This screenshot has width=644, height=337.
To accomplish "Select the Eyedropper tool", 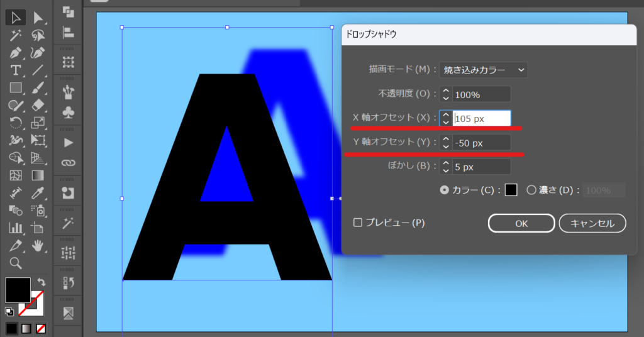I will point(38,193).
